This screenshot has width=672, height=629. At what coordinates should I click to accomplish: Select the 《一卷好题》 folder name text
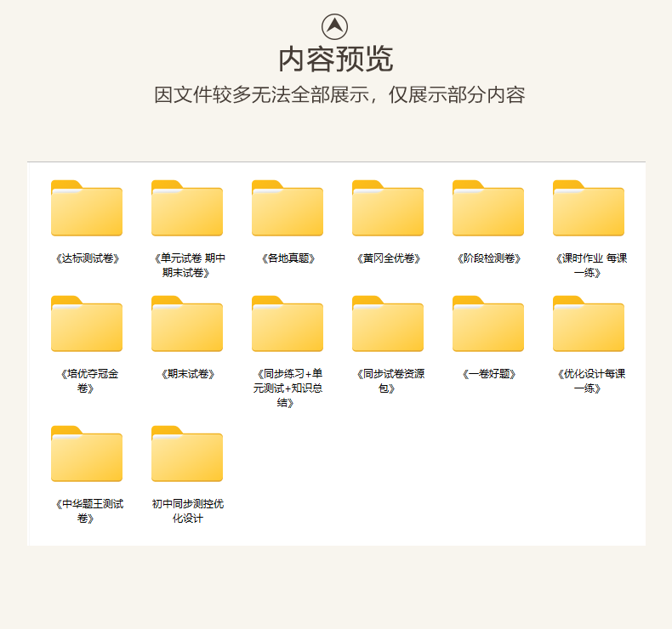pyautogui.click(x=488, y=374)
